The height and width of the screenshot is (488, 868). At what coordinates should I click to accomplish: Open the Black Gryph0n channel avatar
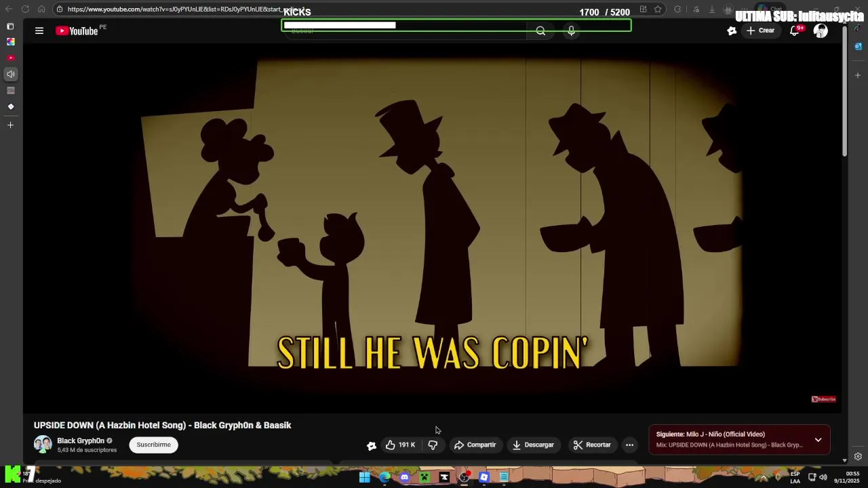[x=43, y=445]
